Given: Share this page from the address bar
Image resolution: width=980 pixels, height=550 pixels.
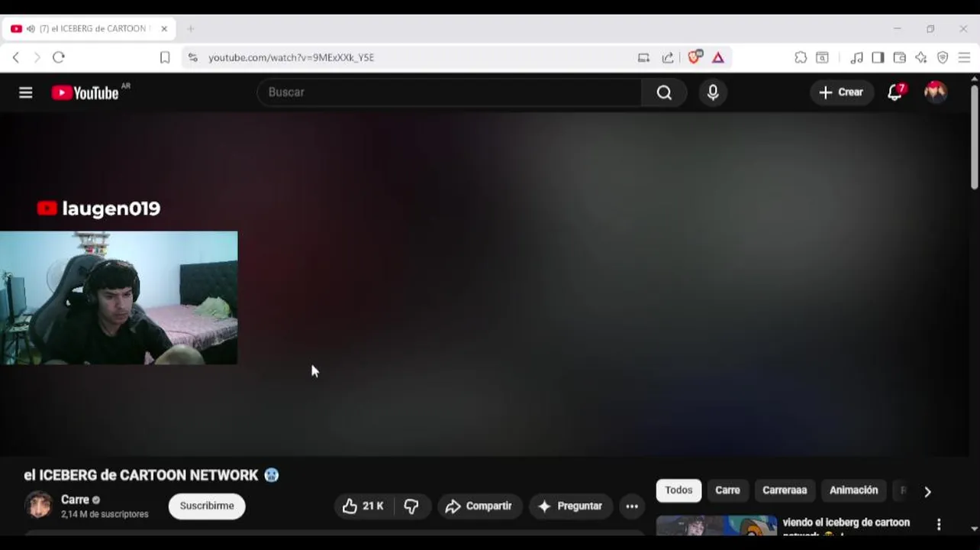Looking at the screenshot, I should click(x=668, y=57).
